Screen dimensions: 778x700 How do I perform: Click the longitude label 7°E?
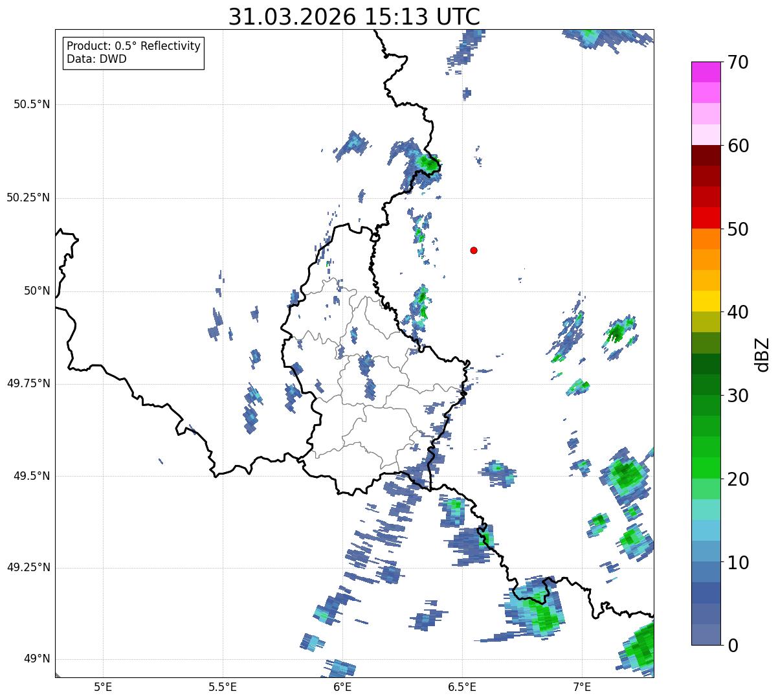point(582,687)
